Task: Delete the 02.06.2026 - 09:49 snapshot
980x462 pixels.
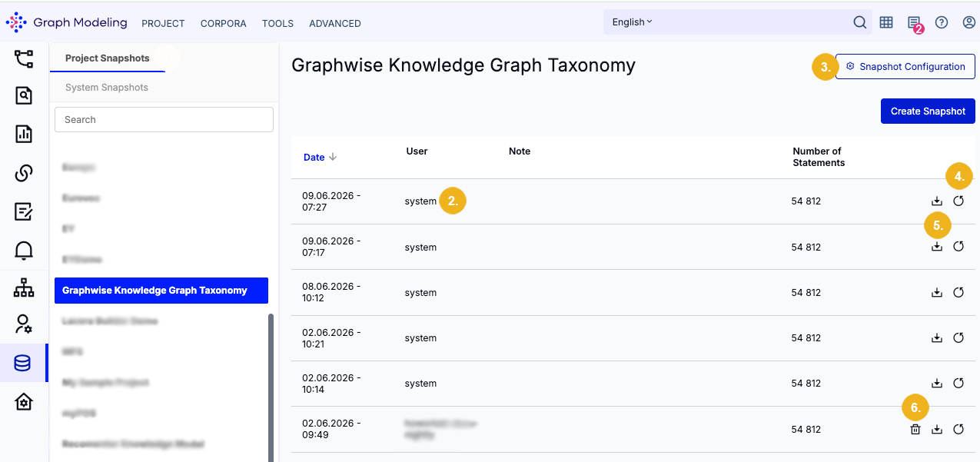Action: 915,429
